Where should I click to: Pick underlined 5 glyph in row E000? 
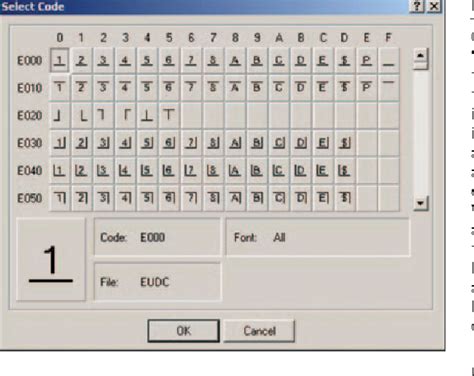coord(147,60)
